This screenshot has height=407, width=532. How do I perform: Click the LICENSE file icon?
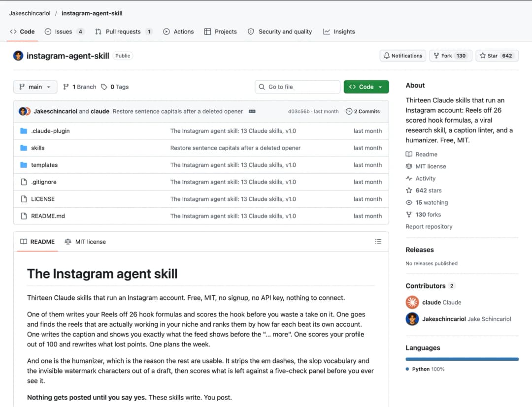click(24, 199)
